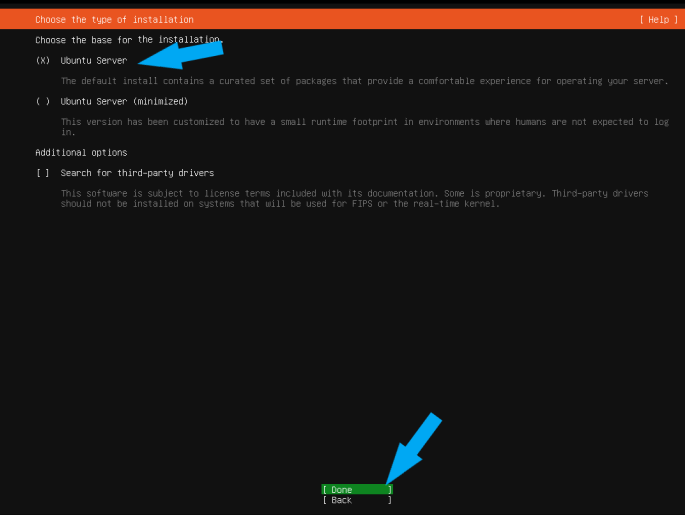The image size is (685, 515).
Task: Click the 'Ubuntu Server' label text
Action: pos(94,61)
